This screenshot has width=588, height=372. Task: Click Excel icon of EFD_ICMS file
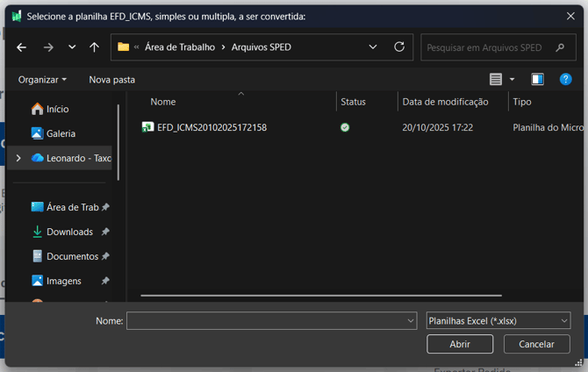(x=147, y=127)
